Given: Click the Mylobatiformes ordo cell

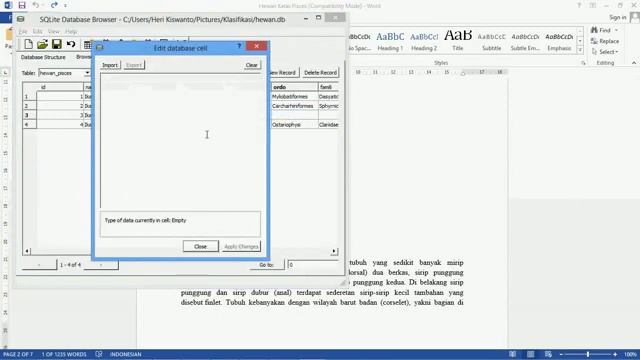Looking at the screenshot, I should click(294, 97).
